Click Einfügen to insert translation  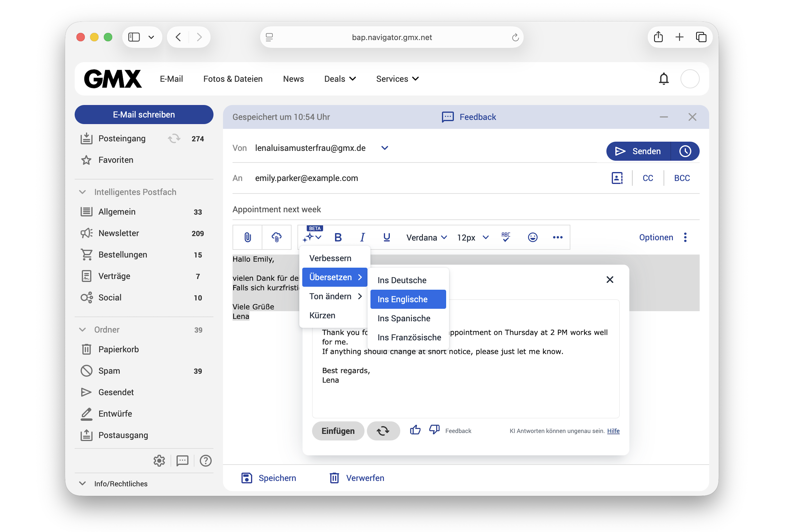click(338, 431)
